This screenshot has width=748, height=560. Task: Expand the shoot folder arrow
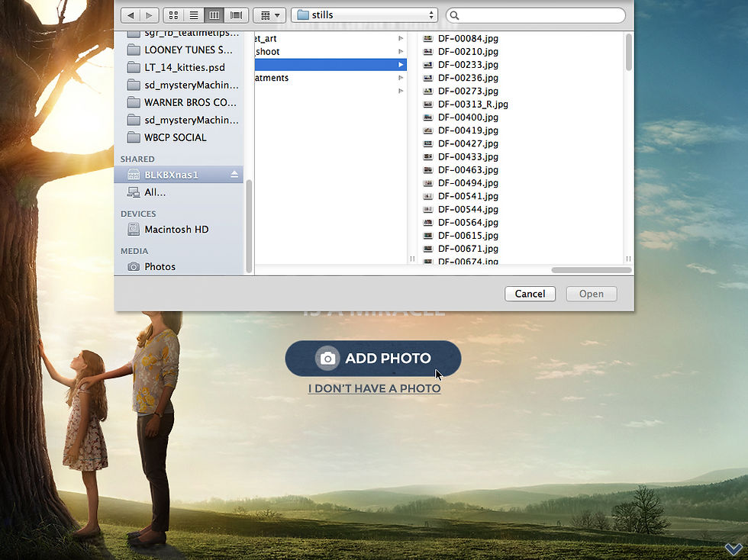[x=401, y=52]
